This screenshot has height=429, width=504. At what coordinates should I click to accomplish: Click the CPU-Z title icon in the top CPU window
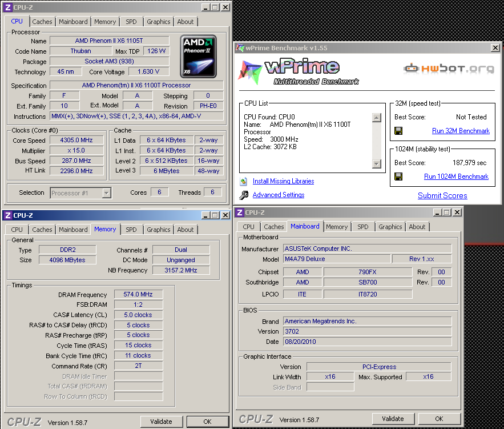(8, 7)
